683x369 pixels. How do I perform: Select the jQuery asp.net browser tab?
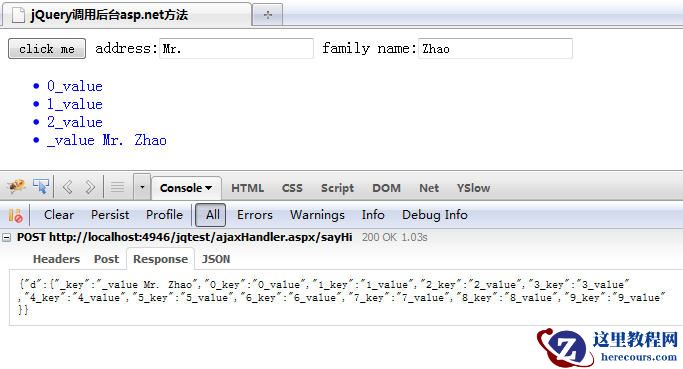point(126,15)
